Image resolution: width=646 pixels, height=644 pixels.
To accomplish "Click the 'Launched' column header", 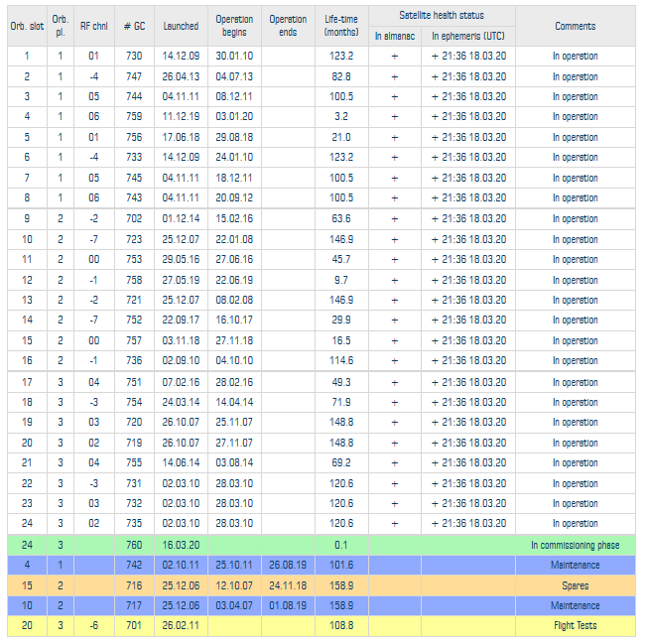I will click(x=181, y=26).
